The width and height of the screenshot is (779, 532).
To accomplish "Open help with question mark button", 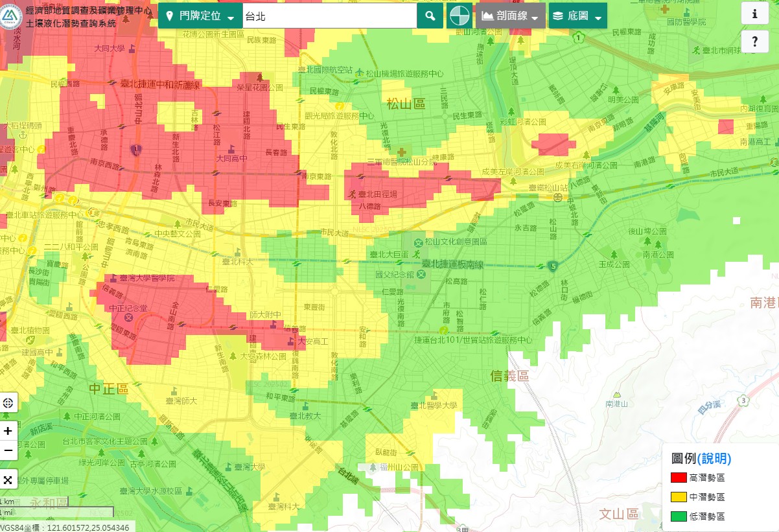I will [x=754, y=42].
